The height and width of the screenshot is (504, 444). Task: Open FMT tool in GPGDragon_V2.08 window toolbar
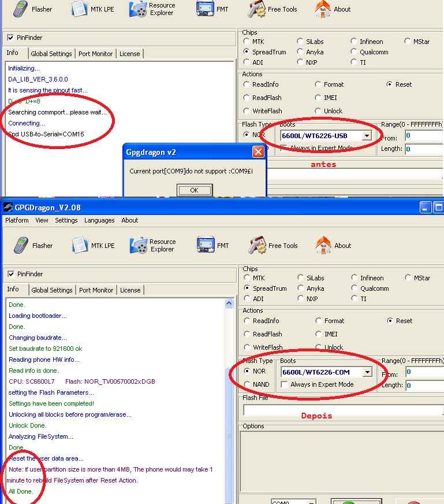point(213,245)
